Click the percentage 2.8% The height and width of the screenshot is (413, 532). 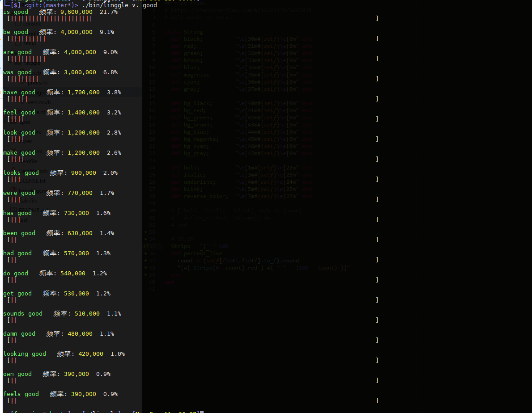point(114,132)
